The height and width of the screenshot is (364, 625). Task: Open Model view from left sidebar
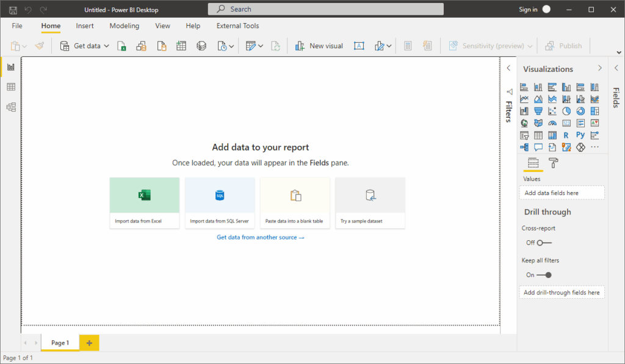(x=10, y=107)
